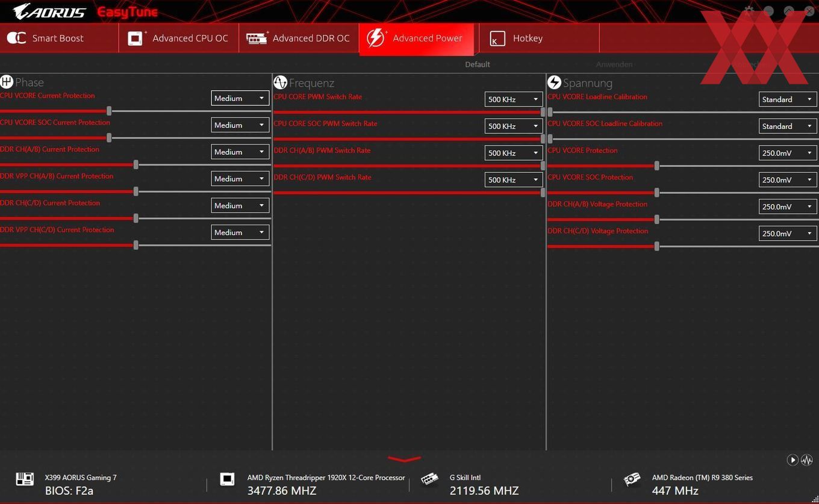This screenshot has height=504, width=819.
Task: Click the RAM icon beside G Skill Intl
Action: point(429,479)
